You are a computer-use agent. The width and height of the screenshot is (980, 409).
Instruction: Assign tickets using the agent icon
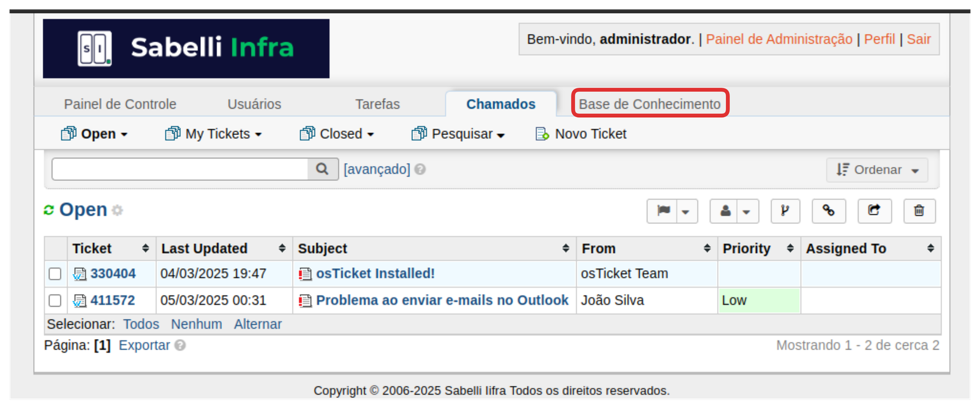click(x=725, y=211)
